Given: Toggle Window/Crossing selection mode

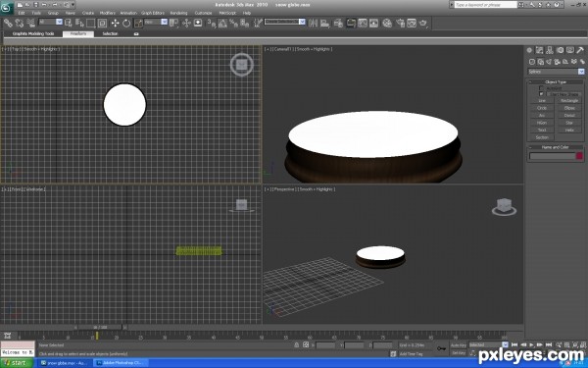Looking at the screenshot, I should 102,23.
